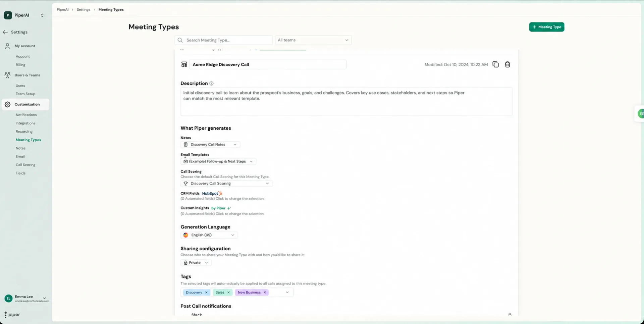Click the Users & Teams group icon
Image resolution: width=644 pixels, height=324 pixels.
7,75
